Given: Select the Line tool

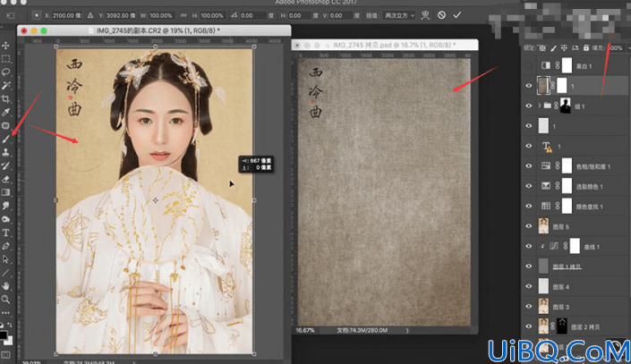Looking at the screenshot, I should (5, 273).
